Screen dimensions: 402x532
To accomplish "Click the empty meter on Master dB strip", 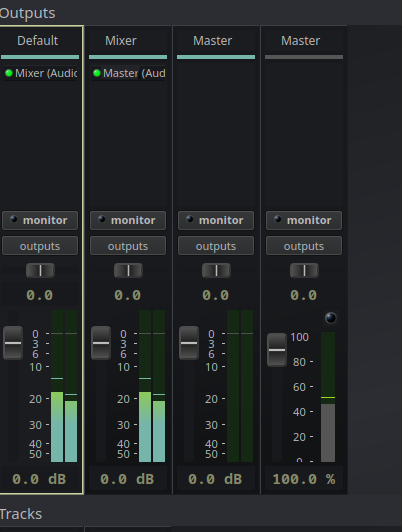I will coord(240,386).
